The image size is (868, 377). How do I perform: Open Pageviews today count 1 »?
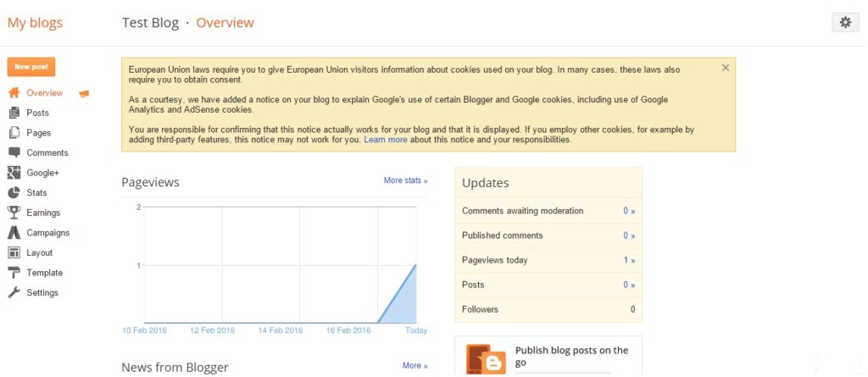pos(629,260)
